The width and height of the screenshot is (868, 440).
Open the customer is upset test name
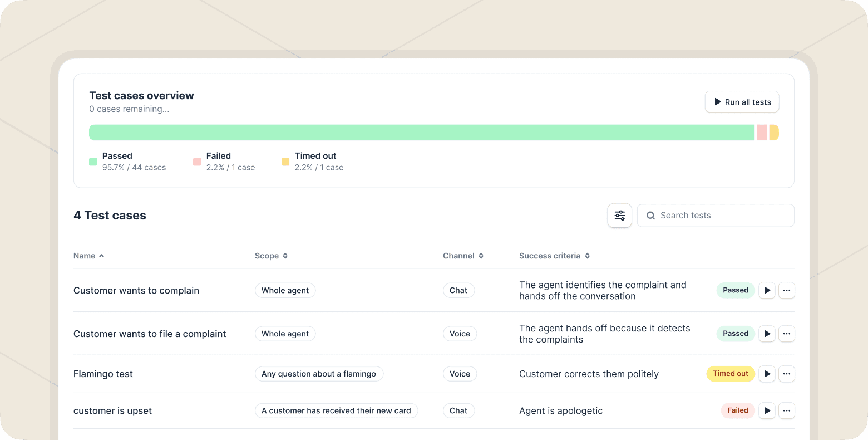[x=112, y=410]
